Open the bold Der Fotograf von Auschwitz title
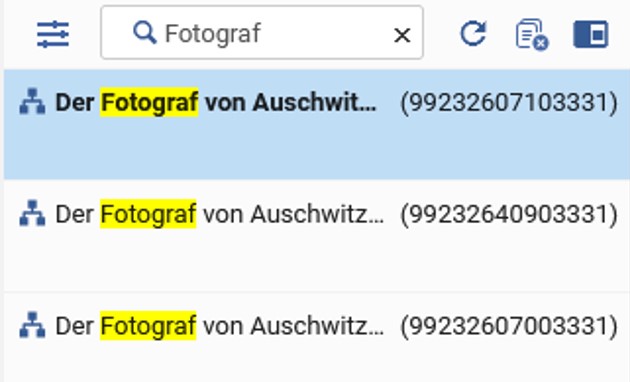This screenshot has height=382, width=630. [x=216, y=102]
